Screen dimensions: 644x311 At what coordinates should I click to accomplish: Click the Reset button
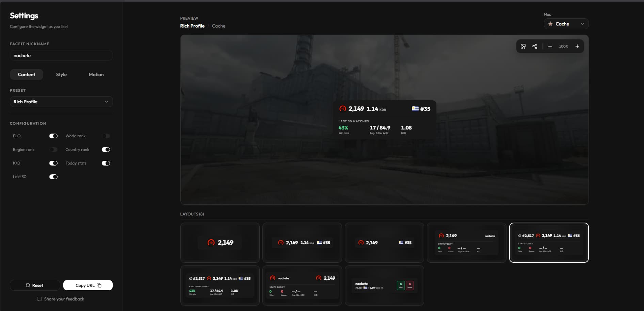[35, 285]
